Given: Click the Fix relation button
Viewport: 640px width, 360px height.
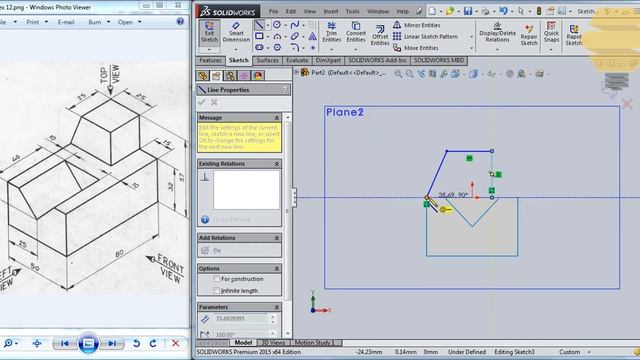Looking at the screenshot, I should coord(212,250).
